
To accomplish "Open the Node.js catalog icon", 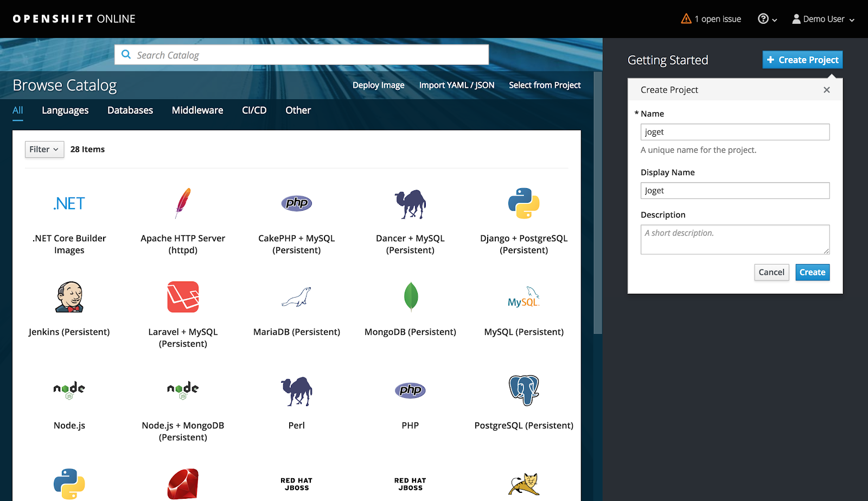I will click(69, 390).
